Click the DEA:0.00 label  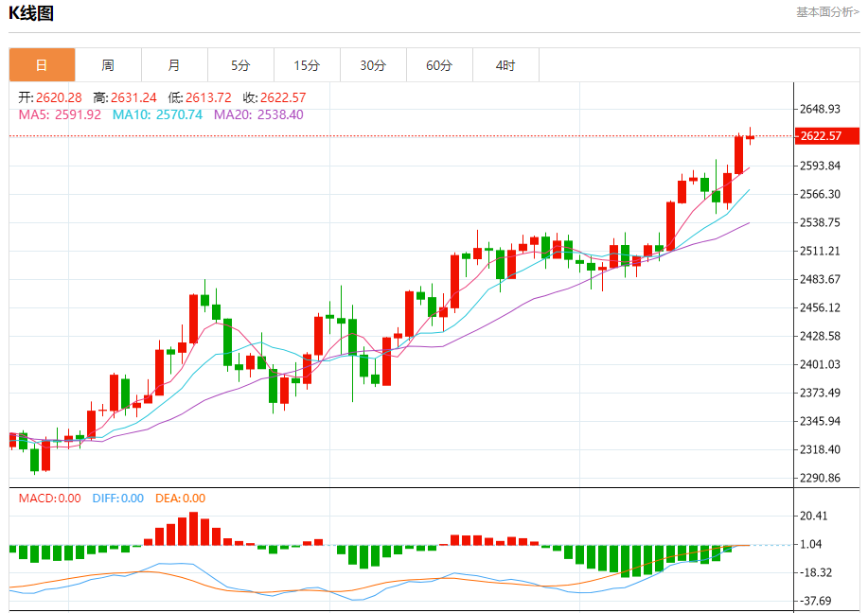pyautogui.click(x=181, y=499)
